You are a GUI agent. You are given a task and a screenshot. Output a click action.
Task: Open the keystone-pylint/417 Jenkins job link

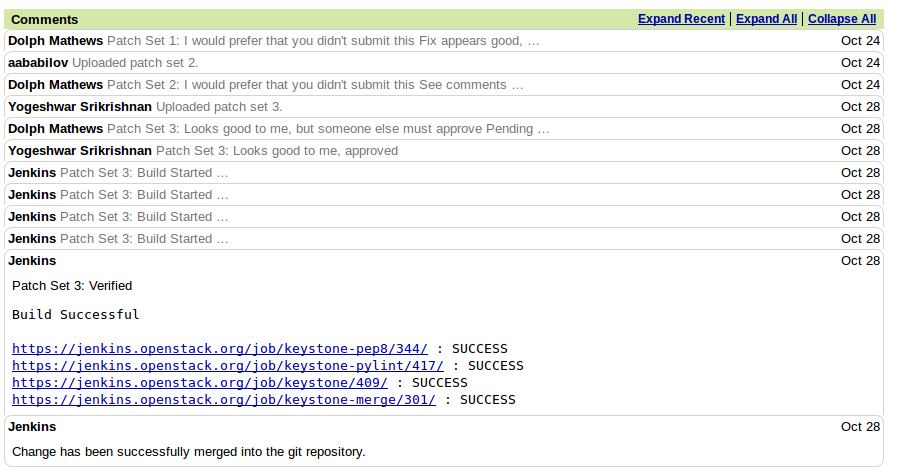(x=228, y=365)
